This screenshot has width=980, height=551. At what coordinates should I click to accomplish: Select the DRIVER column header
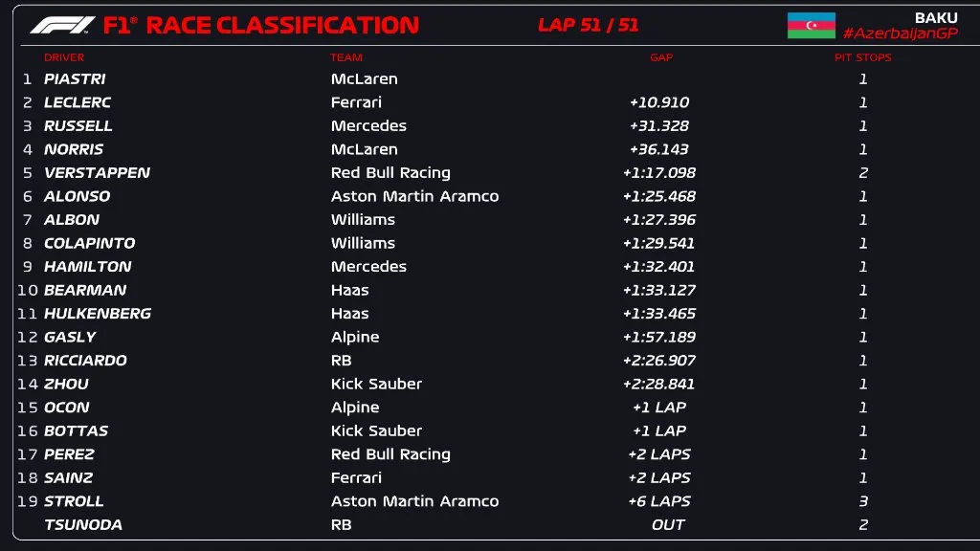pyautogui.click(x=64, y=57)
